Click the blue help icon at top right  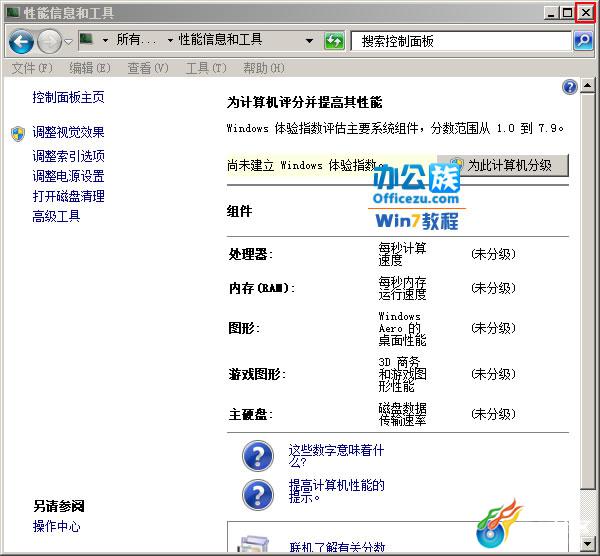coord(569,87)
